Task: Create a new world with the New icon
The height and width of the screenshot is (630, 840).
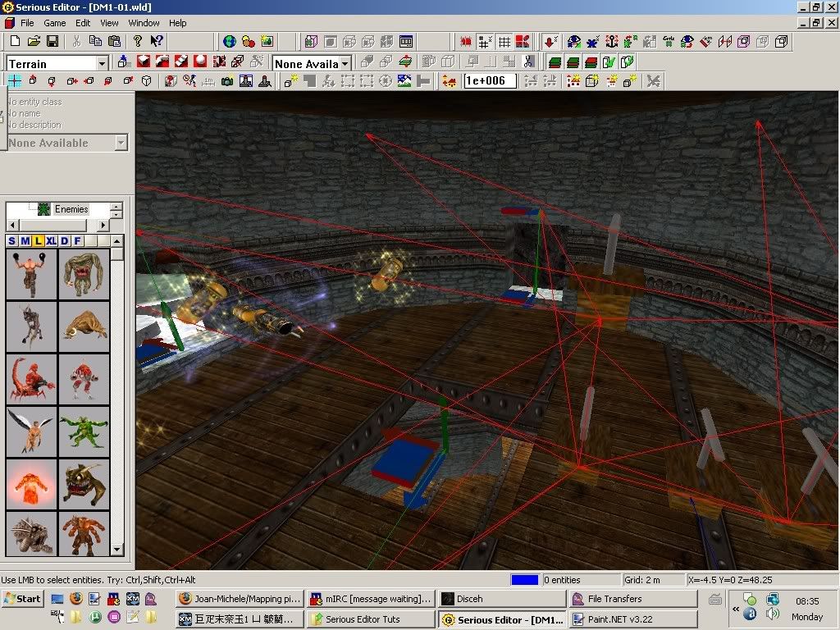Action: tap(15, 41)
